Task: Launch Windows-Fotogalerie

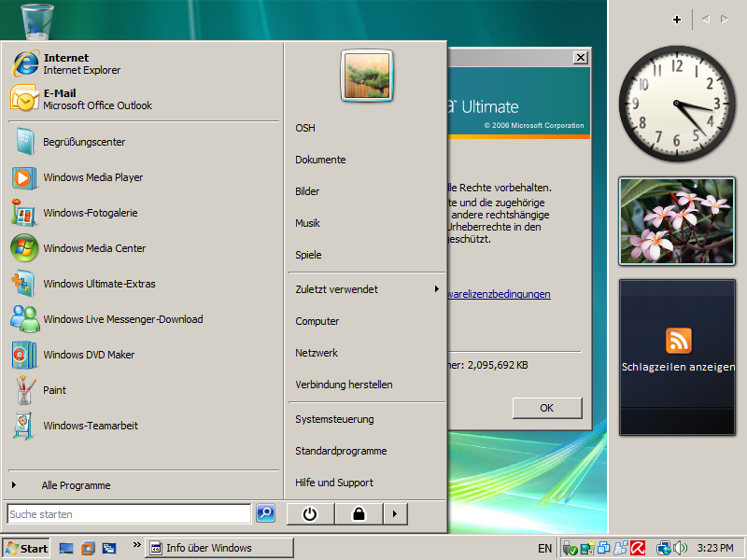Action: [x=90, y=213]
